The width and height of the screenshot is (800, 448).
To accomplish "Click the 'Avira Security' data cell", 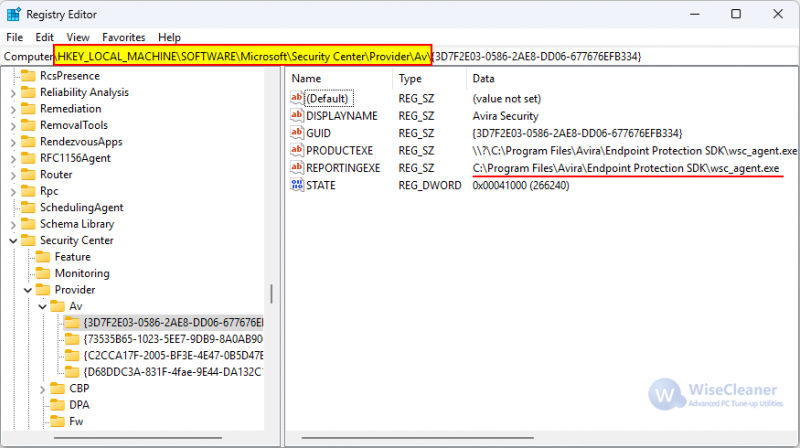I will [505, 116].
